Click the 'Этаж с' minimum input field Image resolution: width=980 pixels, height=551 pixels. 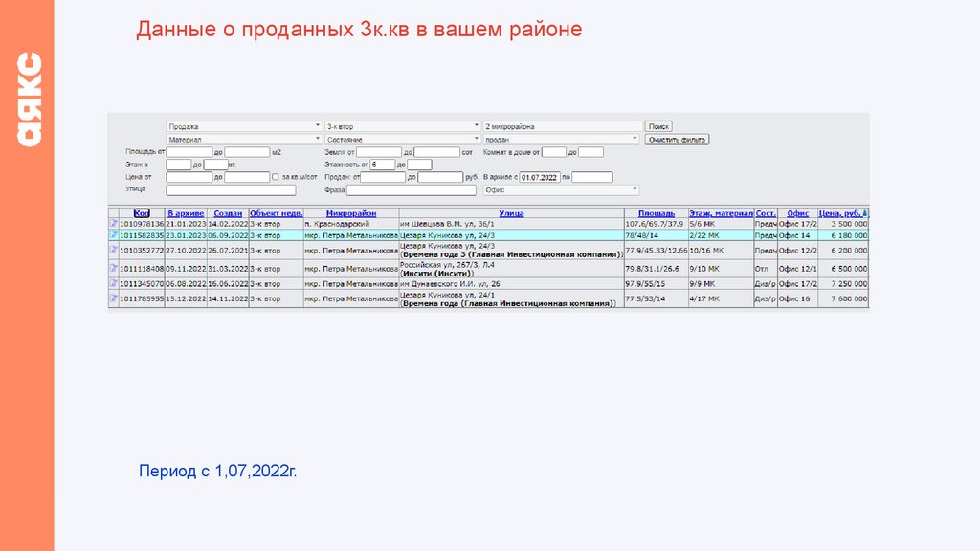(x=179, y=165)
